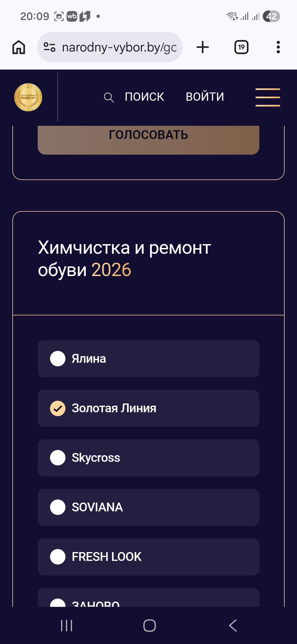Tap the narodny-vybor.by address bar
The height and width of the screenshot is (644, 297).
click(119, 47)
